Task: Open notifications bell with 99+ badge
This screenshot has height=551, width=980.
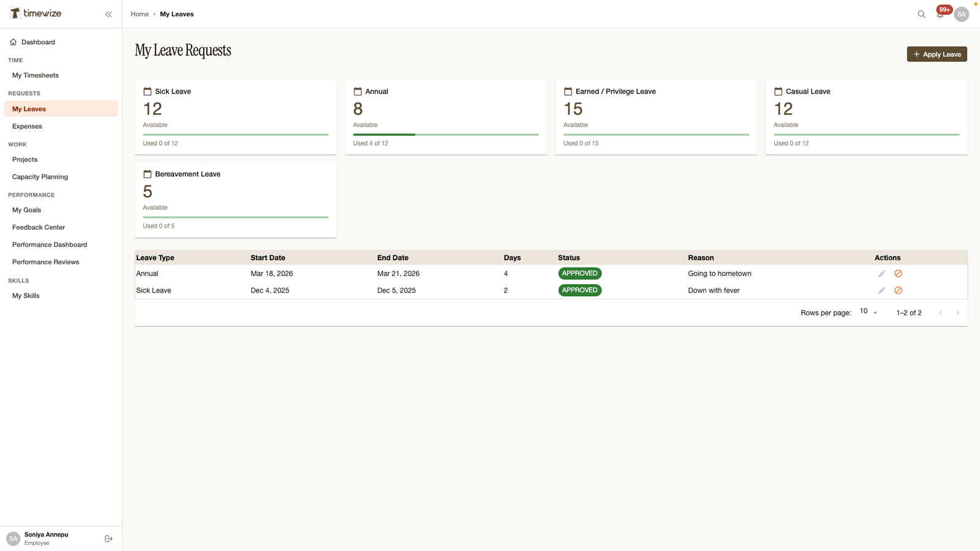Action: (x=941, y=13)
